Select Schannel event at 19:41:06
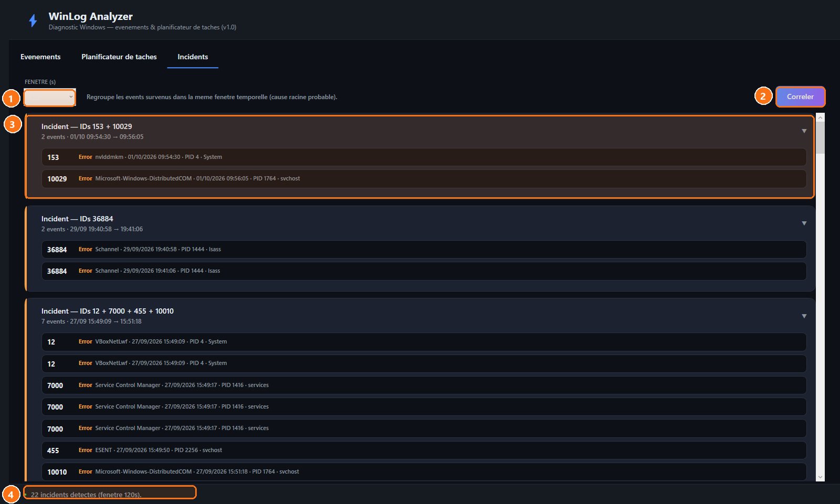840x504 pixels. (424, 271)
